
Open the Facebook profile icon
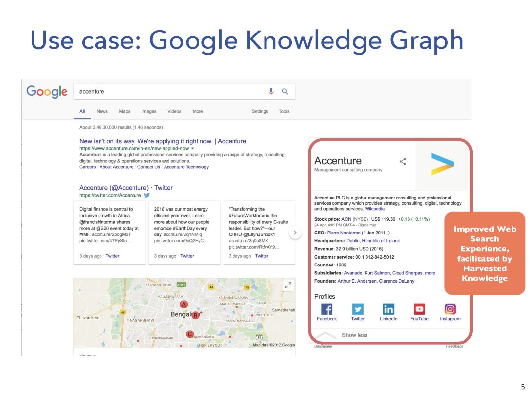click(x=327, y=309)
